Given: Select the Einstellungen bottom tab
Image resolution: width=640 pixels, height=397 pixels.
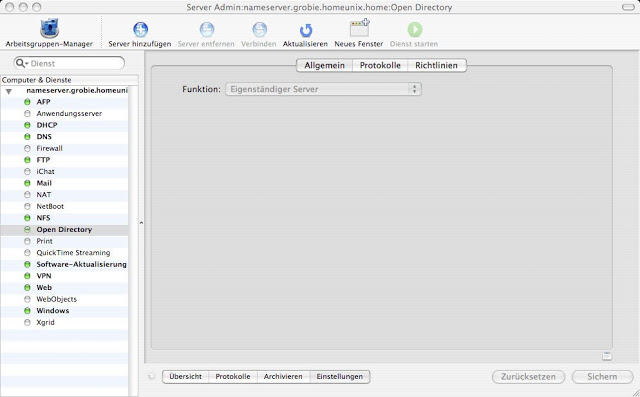Looking at the screenshot, I should click(x=340, y=377).
